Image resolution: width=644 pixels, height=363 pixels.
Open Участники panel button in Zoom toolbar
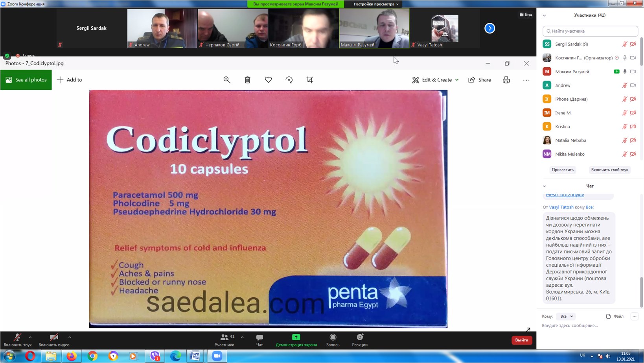pos(224,340)
